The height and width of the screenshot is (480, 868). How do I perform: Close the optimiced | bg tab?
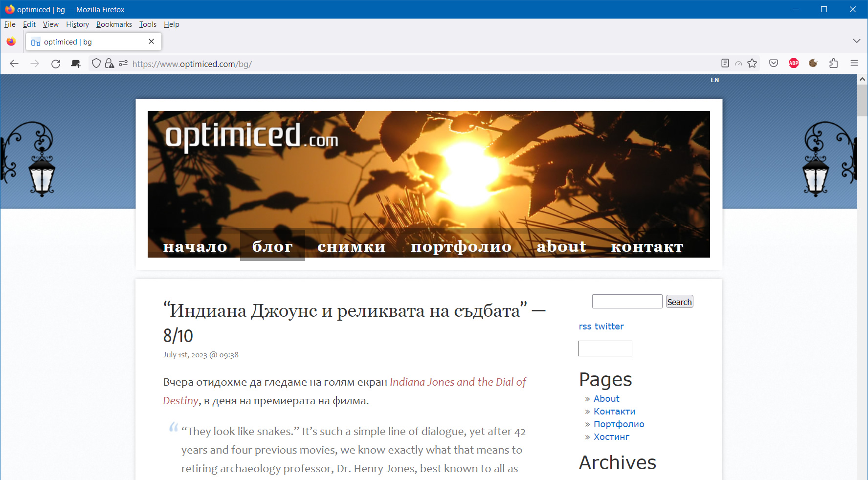[x=152, y=42]
